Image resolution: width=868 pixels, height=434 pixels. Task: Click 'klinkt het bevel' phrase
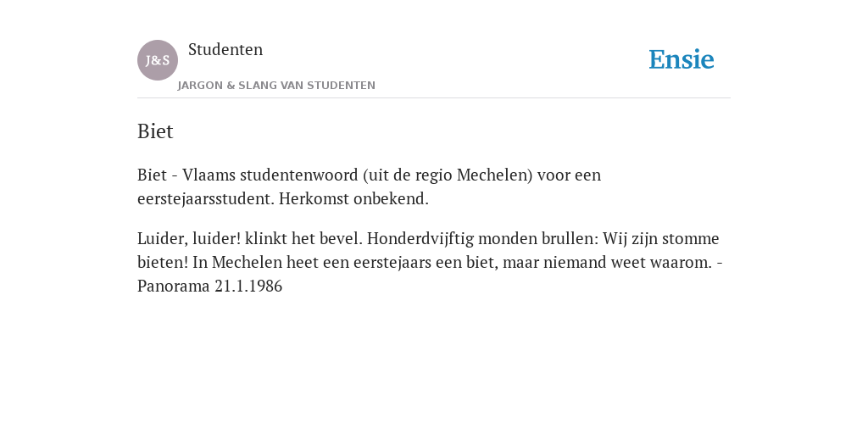coord(304,238)
